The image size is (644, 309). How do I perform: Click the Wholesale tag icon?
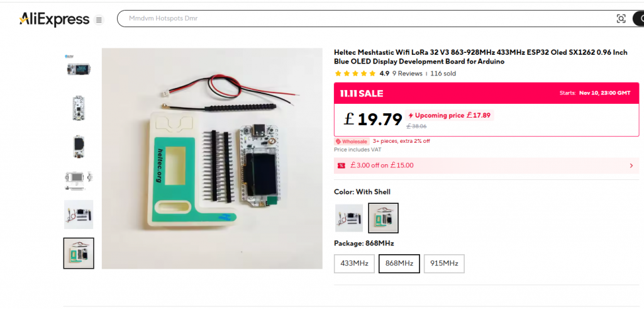click(338, 142)
